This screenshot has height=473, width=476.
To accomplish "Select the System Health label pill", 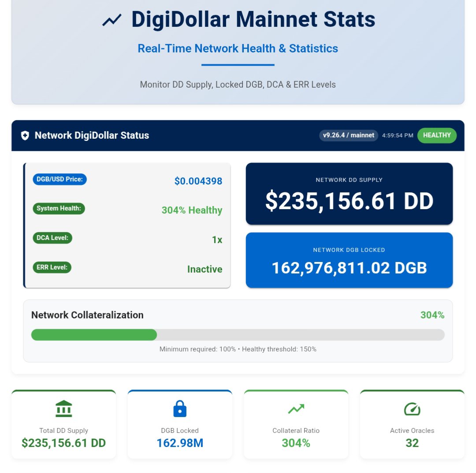I will [59, 208].
